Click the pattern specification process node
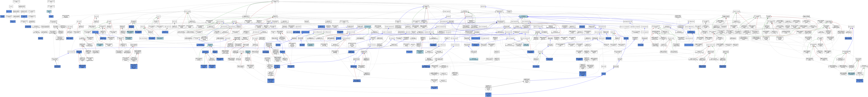 416,21
